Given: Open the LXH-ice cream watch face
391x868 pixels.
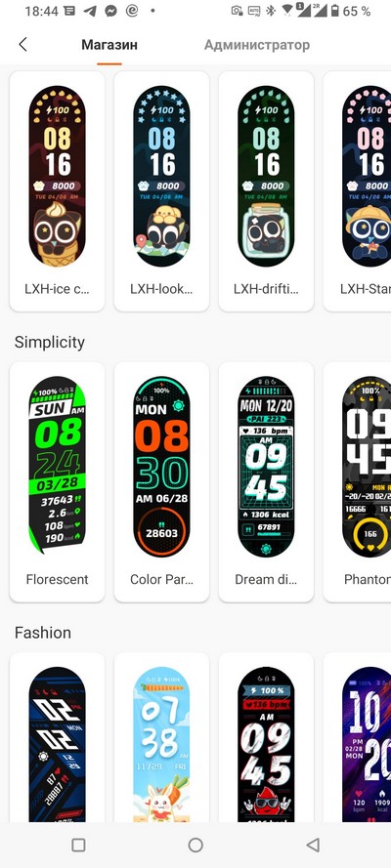Looking at the screenshot, I should pos(57,191).
